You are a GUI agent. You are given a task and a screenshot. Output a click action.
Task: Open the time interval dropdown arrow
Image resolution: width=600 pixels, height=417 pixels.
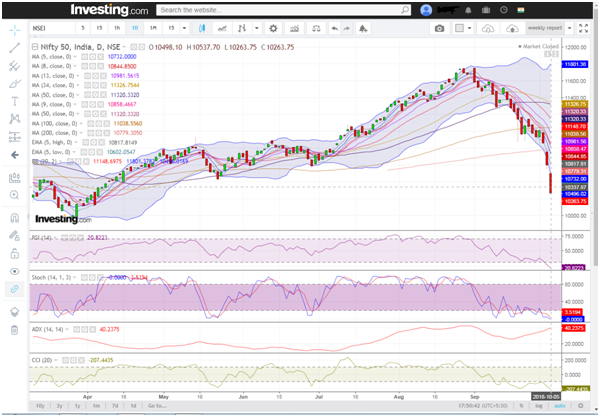coord(184,28)
